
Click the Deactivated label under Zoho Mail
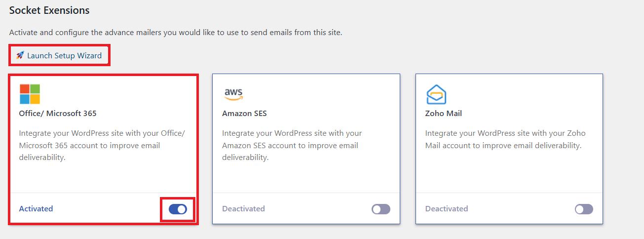click(447, 208)
